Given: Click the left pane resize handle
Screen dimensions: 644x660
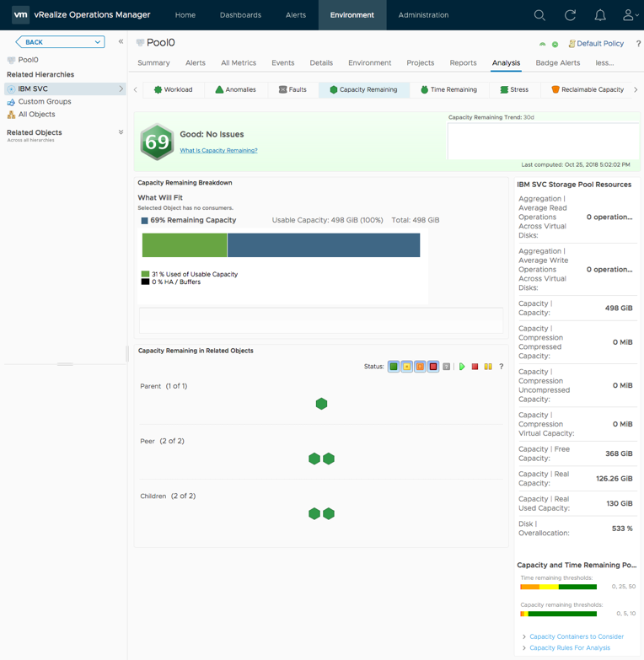Looking at the screenshot, I should [x=126, y=354].
